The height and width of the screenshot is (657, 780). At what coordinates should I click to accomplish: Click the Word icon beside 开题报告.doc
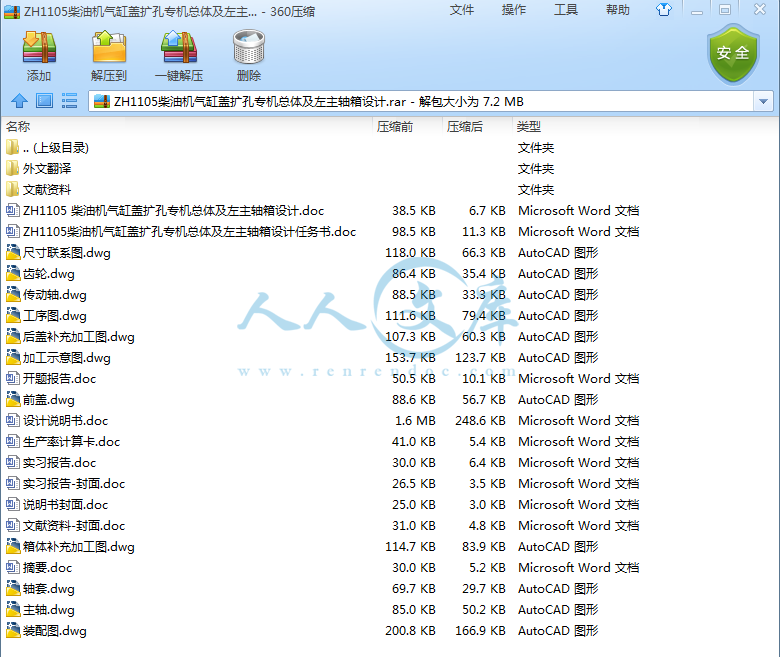[x=12, y=378]
